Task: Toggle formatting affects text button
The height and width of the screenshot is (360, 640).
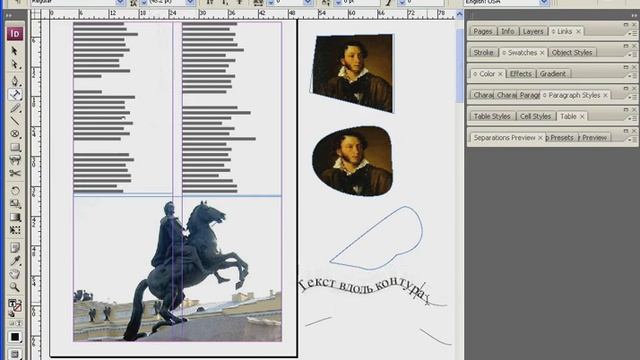Action: click(x=18, y=323)
